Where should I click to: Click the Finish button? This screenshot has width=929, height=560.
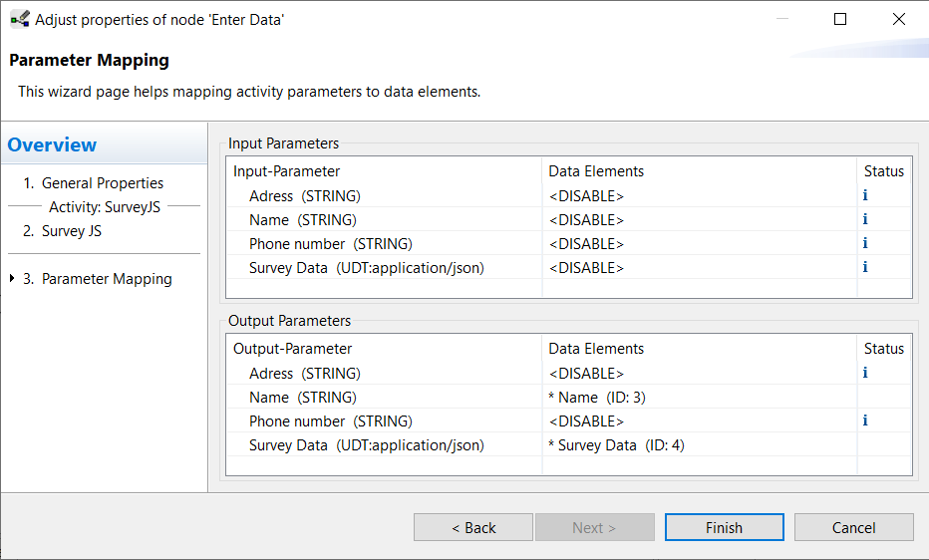724,527
